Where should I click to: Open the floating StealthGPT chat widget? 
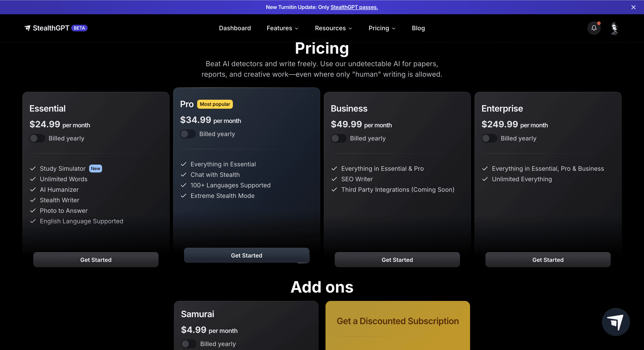(616, 322)
